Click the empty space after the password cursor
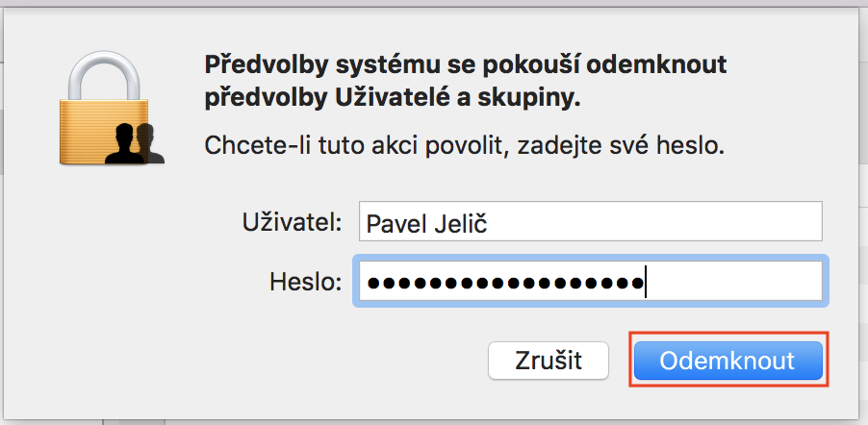868x425 pixels. [731, 283]
